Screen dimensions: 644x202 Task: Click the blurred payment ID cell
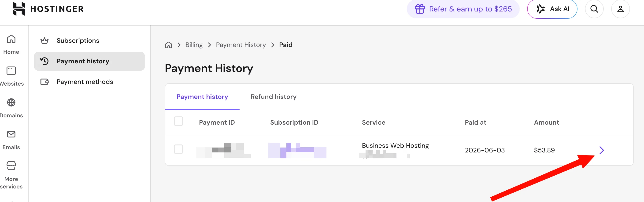tap(223, 151)
